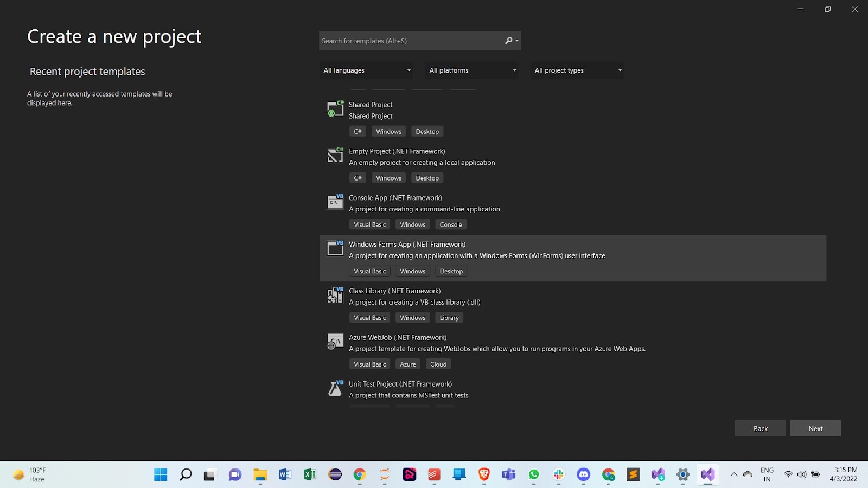Click the Next button
The image size is (868, 488).
click(x=815, y=428)
